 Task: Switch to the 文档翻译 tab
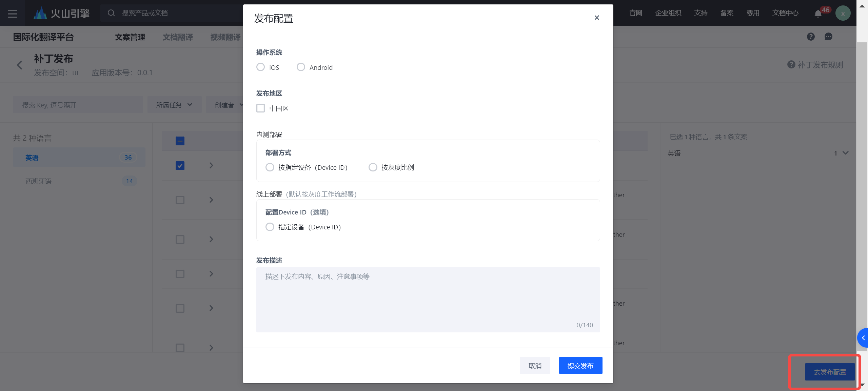click(x=178, y=37)
